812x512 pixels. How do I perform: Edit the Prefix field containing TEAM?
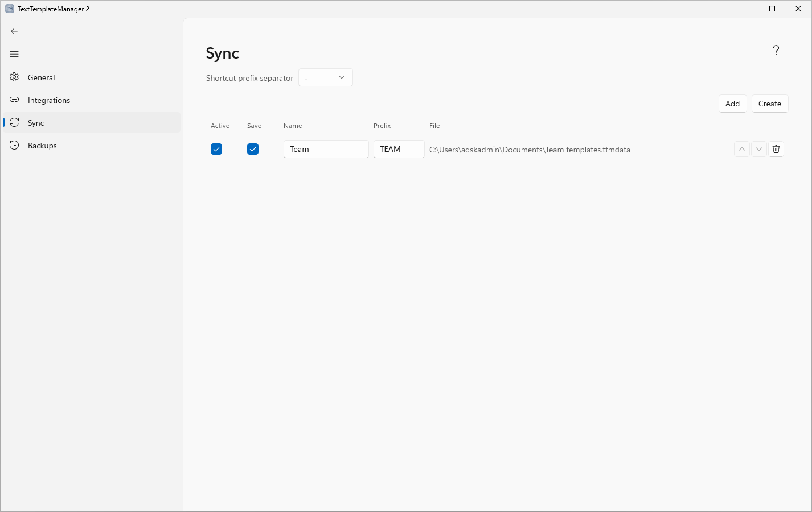pos(399,149)
